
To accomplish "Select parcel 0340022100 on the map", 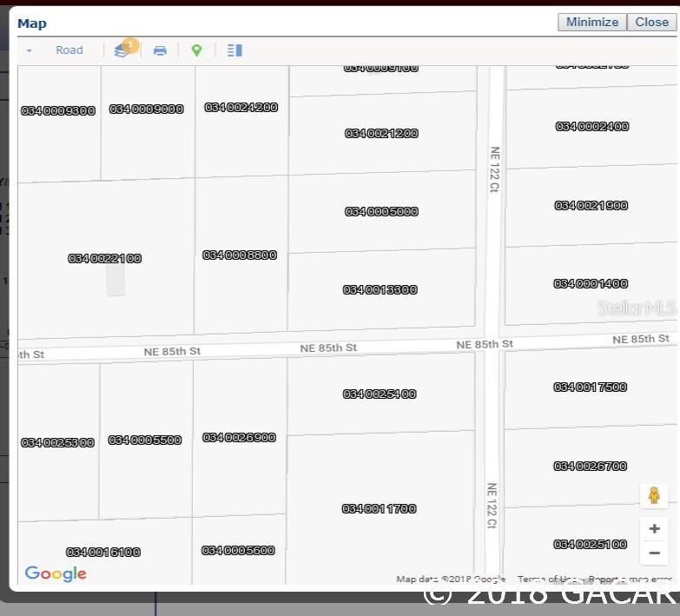I will tap(105, 259).
